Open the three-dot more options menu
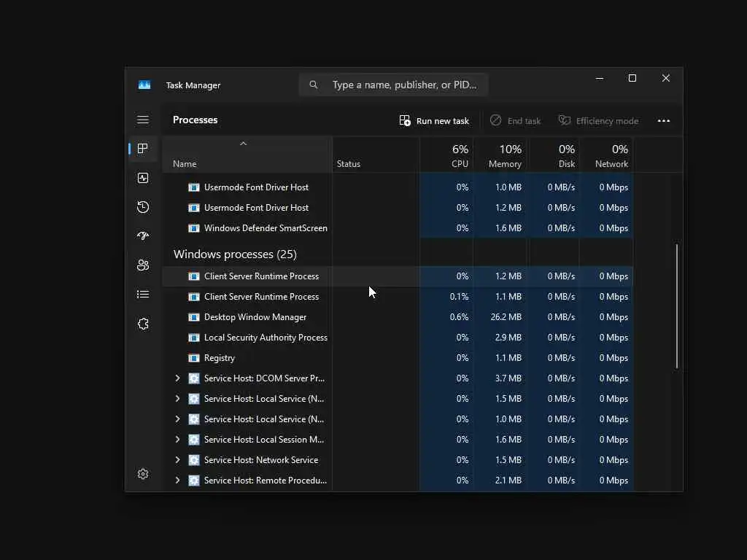Screen dimensions: 747x560 tap(664, 121)
